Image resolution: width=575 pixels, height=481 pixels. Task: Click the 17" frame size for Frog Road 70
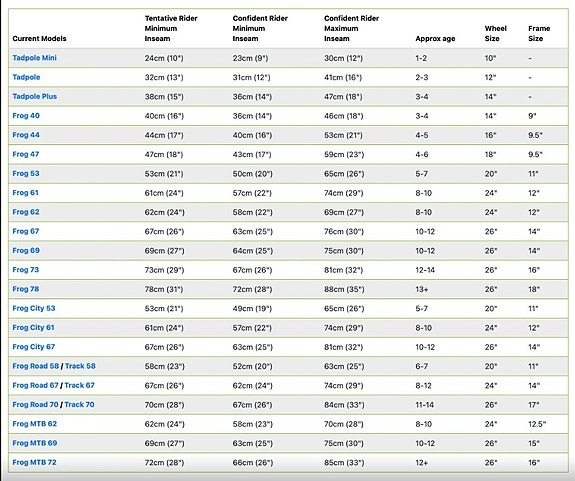click(x=534, y=405)
